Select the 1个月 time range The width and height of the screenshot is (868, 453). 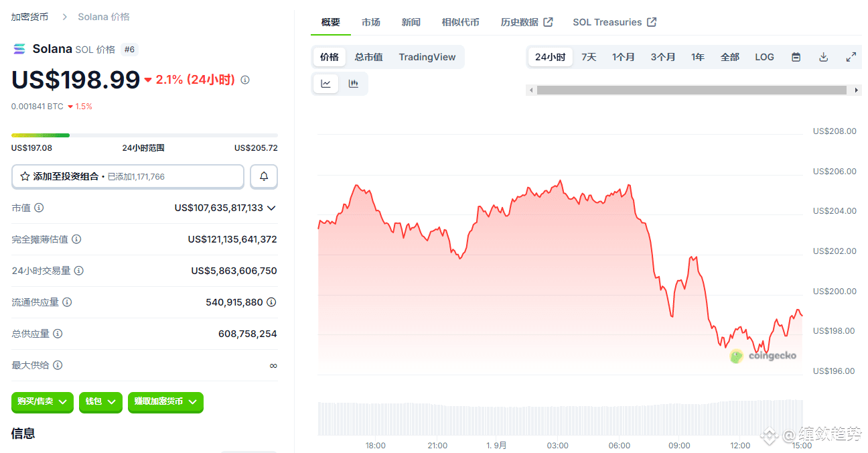[624, 57]
